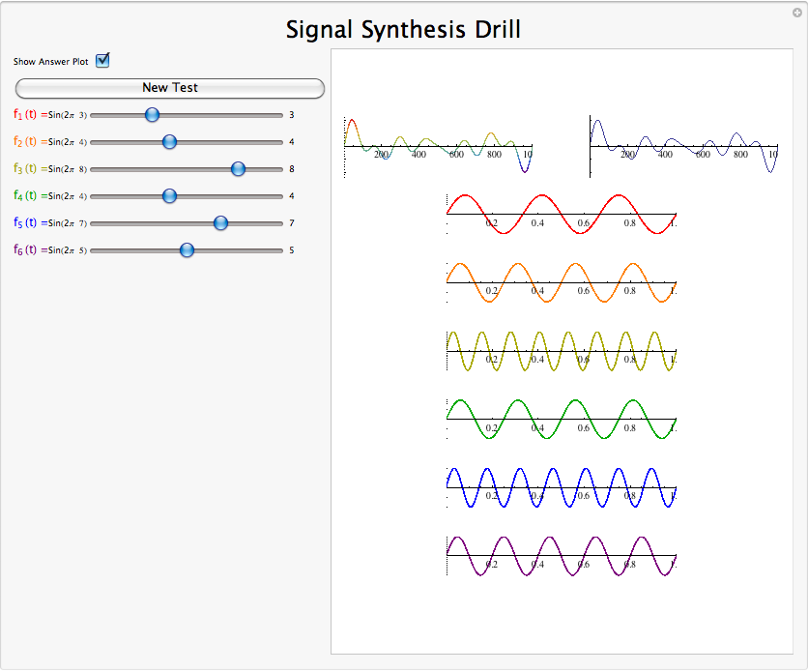Click the dark blue answer plot
The width and height of the screenshot is (808, 672).
[x=684, y=146]
